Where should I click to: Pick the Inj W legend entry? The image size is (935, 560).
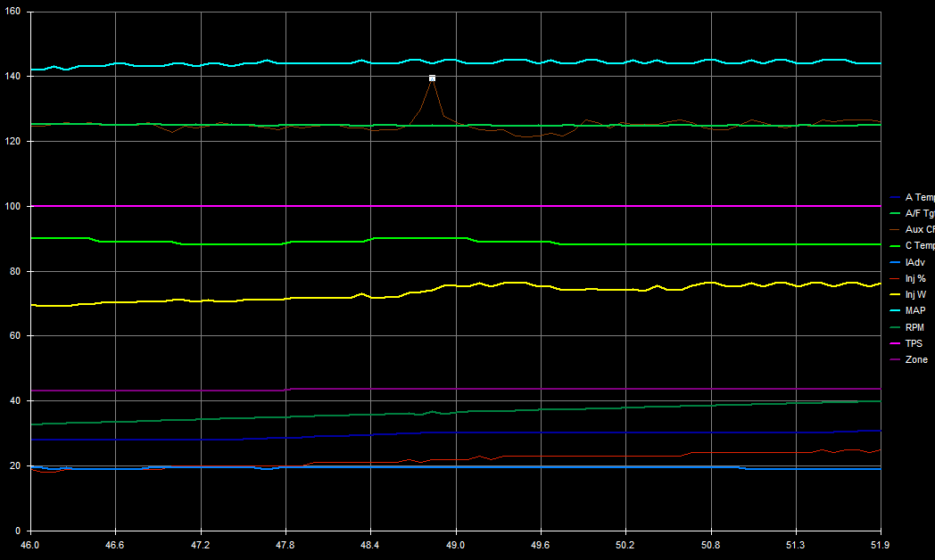tap(908, 294)
